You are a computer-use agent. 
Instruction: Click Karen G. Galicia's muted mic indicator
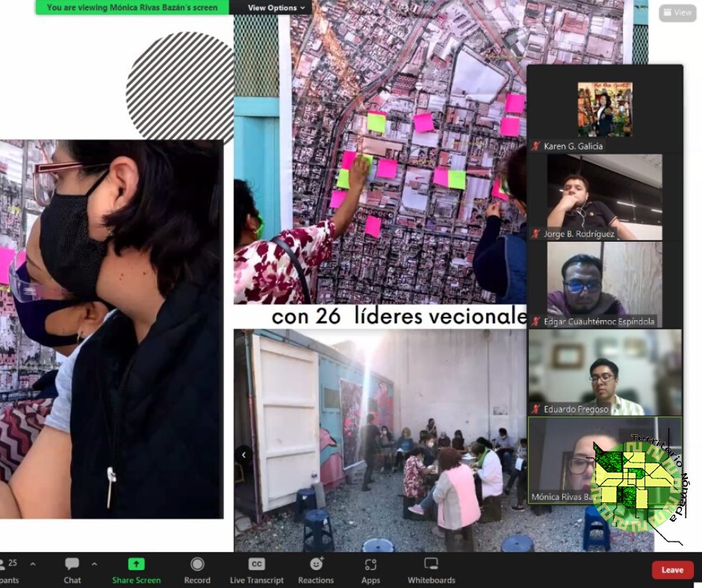coord(535,147)
